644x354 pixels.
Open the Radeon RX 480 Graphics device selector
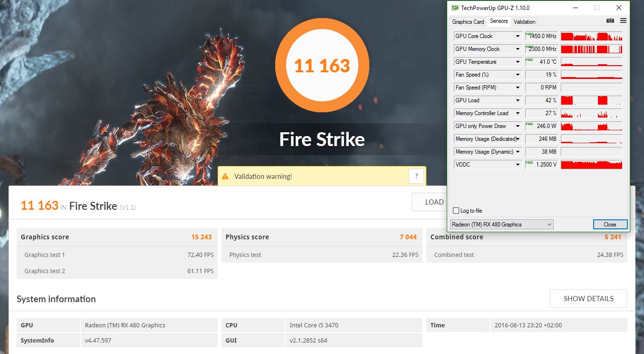tap(501, 225)
